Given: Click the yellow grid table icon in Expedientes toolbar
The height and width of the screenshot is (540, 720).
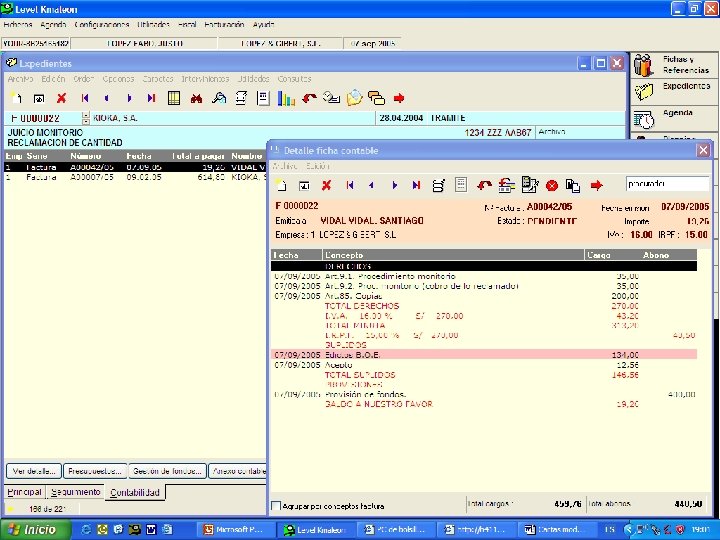Looking at the screenshot, I should tap(174, 98).
